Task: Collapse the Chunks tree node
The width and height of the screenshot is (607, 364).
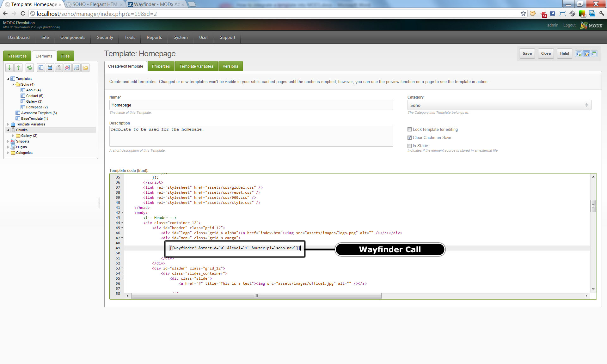Action: tap(8, 130)
